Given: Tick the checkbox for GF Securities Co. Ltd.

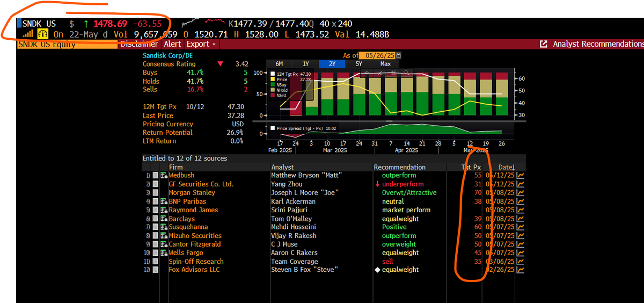Looking at the screenshot, I should (x=156, y=184).
